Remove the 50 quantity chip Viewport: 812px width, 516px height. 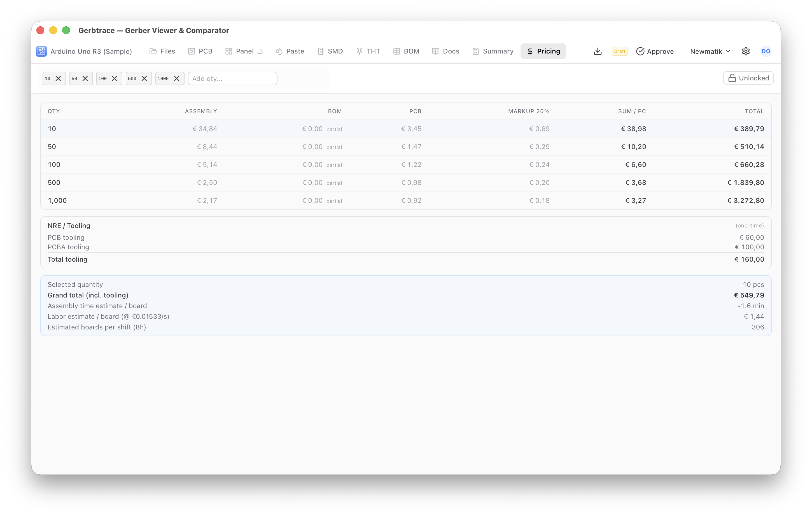coord(85,79)
